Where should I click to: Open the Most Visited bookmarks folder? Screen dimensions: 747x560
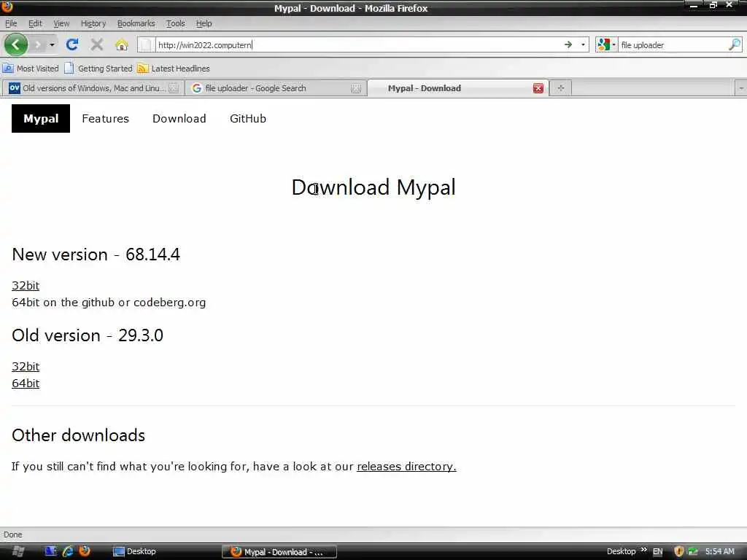coord(31,69)
